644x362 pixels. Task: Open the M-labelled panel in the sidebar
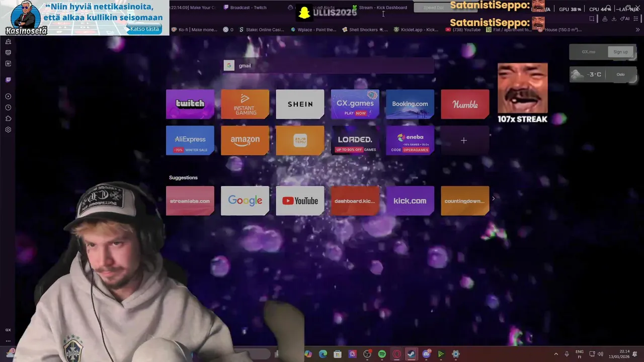click(x=8, y=64)
